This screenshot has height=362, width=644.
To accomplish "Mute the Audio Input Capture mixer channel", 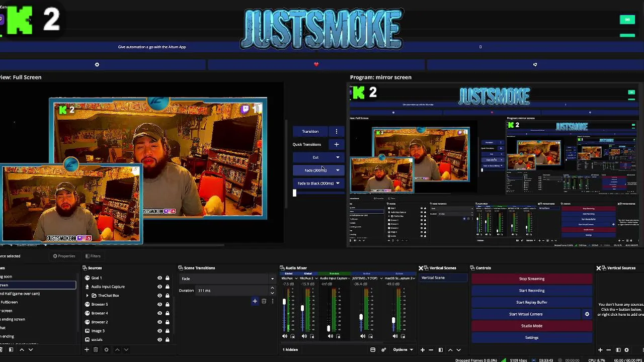I will (330, 336).
